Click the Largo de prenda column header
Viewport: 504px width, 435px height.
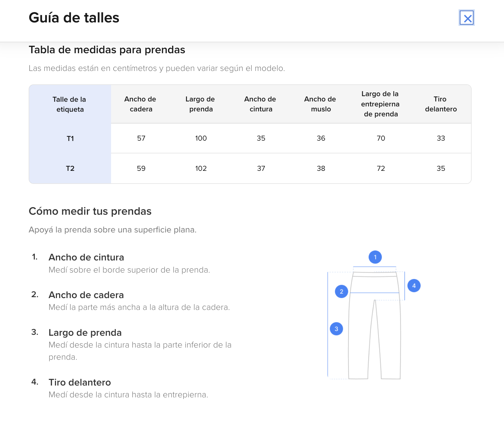(x=201, y=104)
